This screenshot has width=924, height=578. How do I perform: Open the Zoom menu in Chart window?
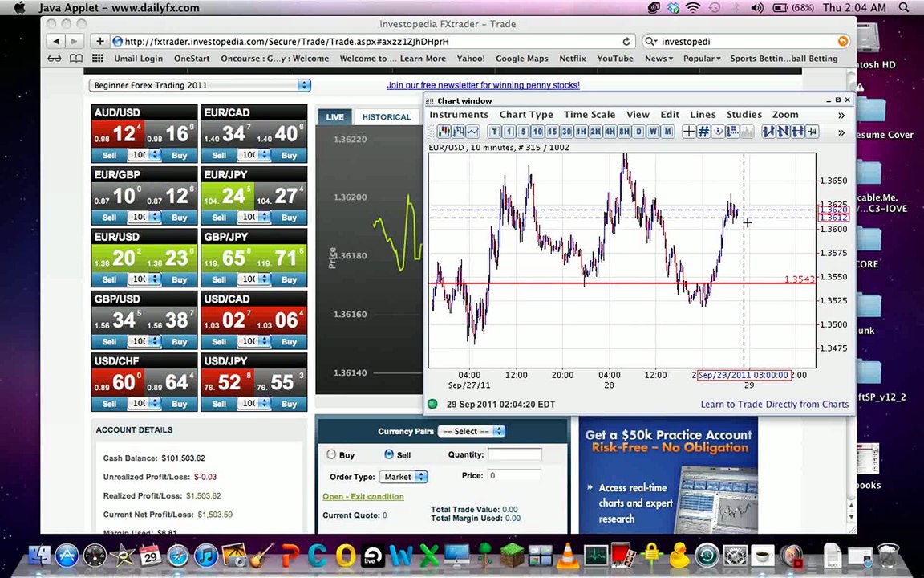coord(785,115)
